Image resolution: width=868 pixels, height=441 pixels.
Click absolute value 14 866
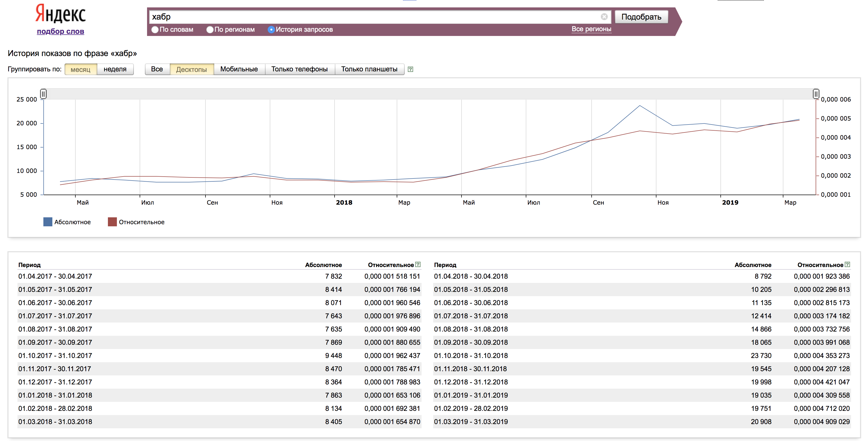click(x=761, y=329)
